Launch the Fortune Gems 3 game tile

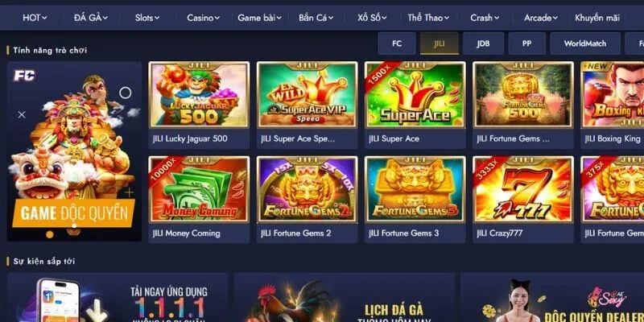[x=415, y=189]
